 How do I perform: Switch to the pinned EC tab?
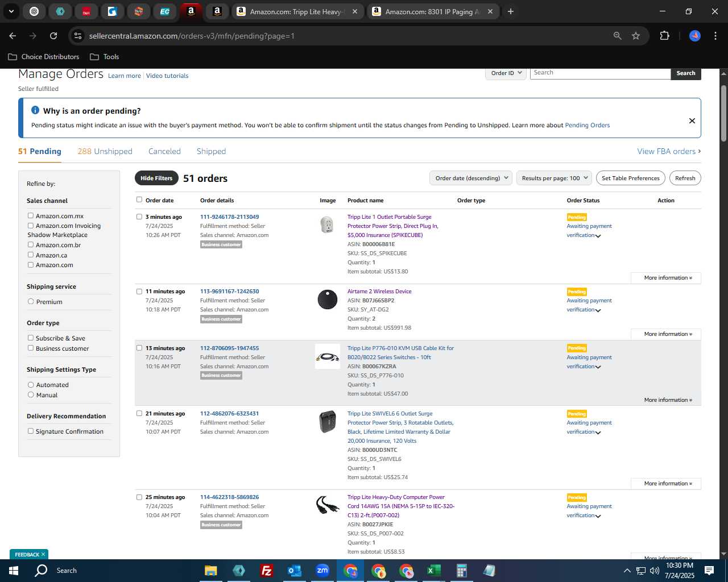(165, 11)
